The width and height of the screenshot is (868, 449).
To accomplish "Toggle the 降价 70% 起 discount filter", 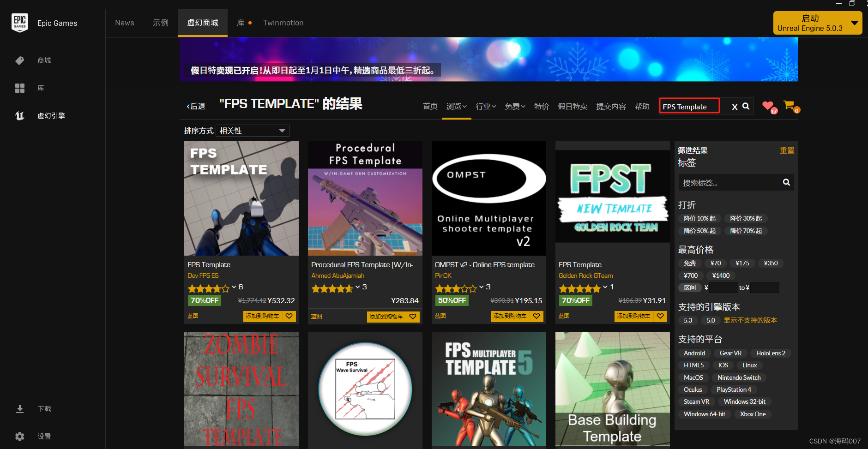I will point(746,231).
